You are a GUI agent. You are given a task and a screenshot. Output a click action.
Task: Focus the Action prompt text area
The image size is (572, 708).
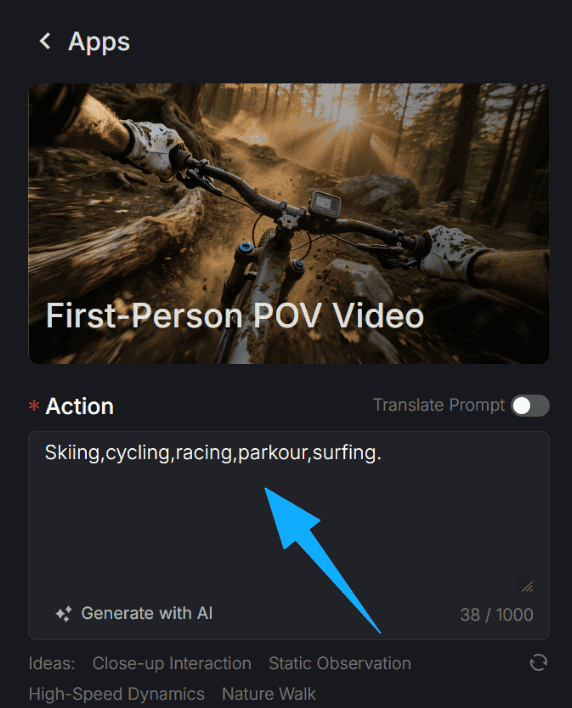point(289,515)
